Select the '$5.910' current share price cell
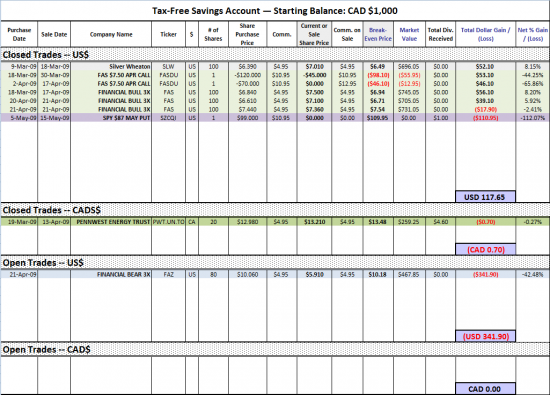This screenshot has width=550, height=395. click(314, 274)
